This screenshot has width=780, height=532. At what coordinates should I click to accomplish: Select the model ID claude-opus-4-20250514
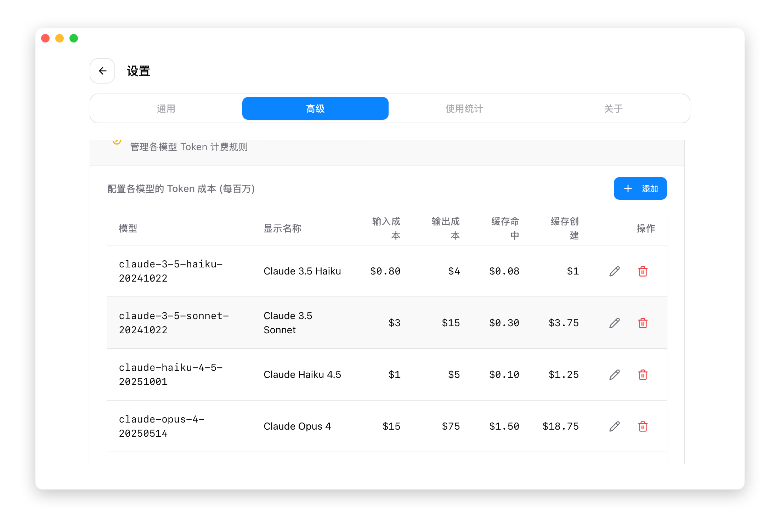coord(162,426)
